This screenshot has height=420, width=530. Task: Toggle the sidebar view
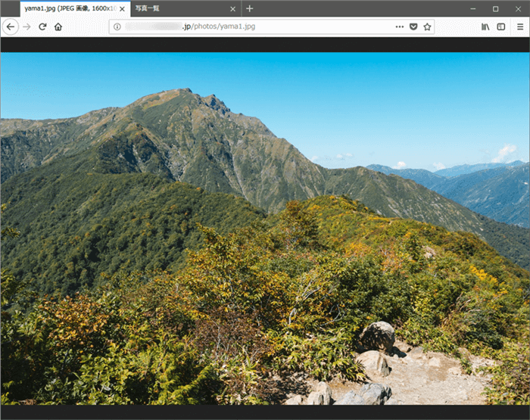tap(500, 26)
